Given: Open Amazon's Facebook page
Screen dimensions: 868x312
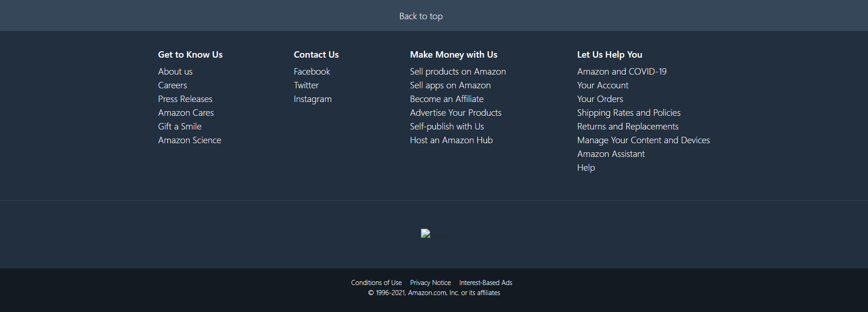Looking at the screenshot, I should tap(312, 71).
